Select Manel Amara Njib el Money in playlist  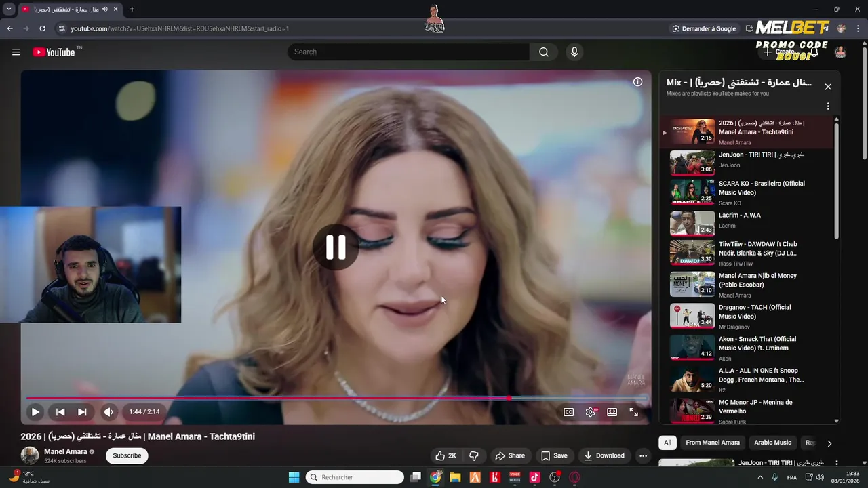point(746,285)
